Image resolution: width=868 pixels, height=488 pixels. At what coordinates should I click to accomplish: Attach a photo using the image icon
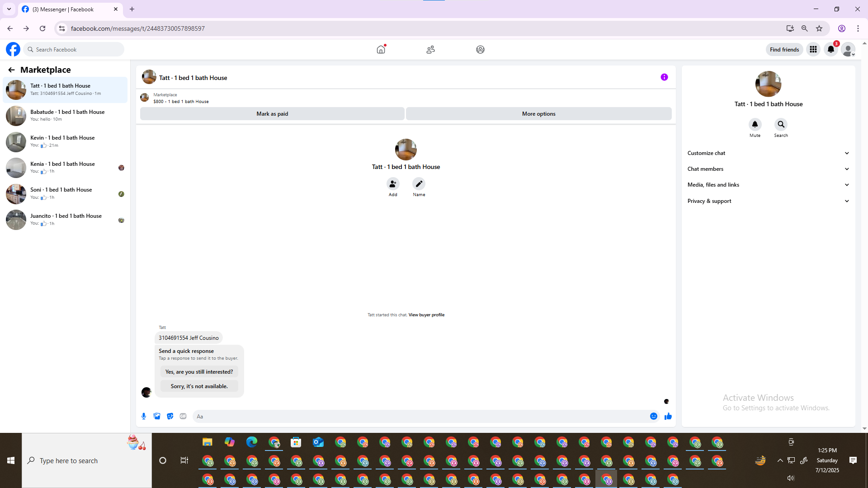coord(157,416)
